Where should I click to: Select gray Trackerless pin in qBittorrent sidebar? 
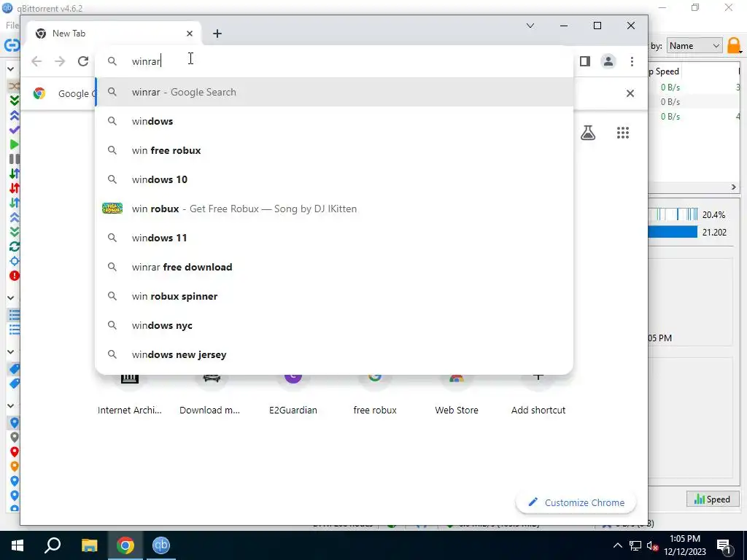point(15,437)
